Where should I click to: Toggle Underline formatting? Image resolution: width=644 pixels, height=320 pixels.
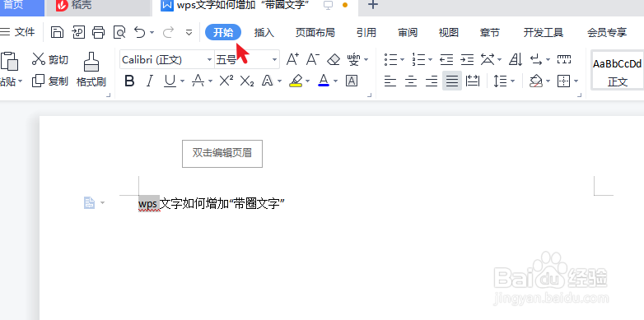point(170,81)
